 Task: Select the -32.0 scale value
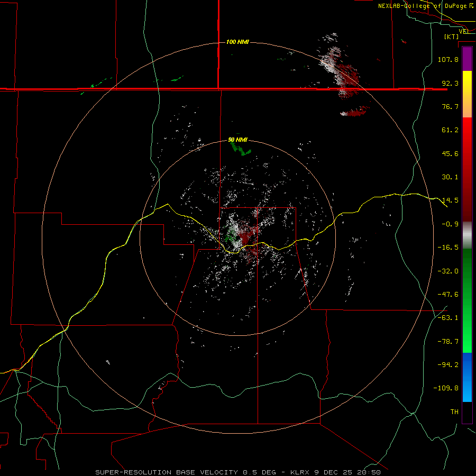[x=448, y=271]
